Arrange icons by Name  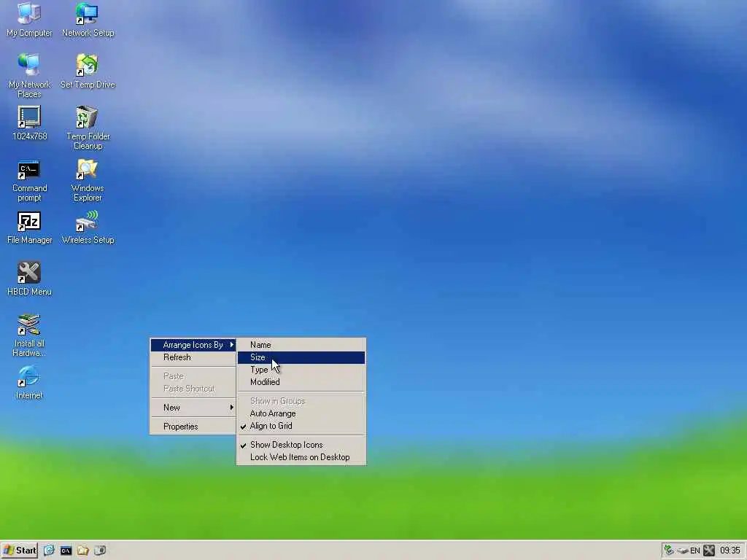pos(301,345)
